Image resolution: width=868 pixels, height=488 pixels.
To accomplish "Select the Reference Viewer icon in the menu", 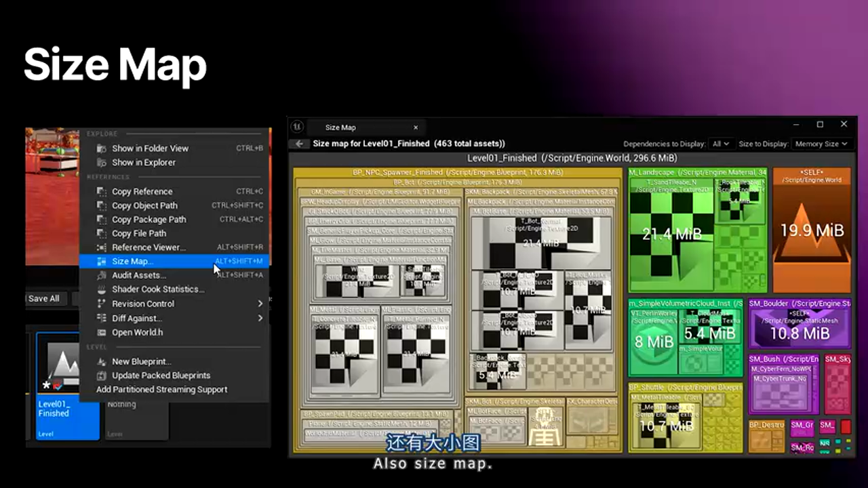I will [102, 247].
